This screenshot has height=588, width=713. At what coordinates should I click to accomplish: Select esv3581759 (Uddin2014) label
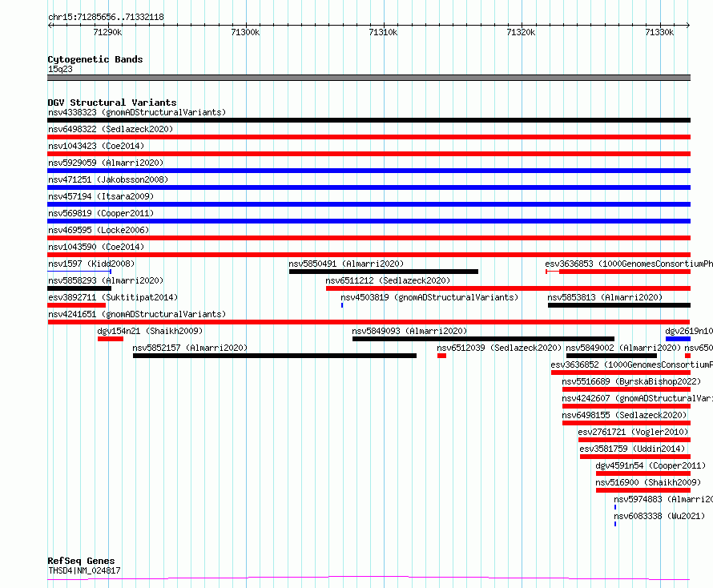[x=632, y=449]
